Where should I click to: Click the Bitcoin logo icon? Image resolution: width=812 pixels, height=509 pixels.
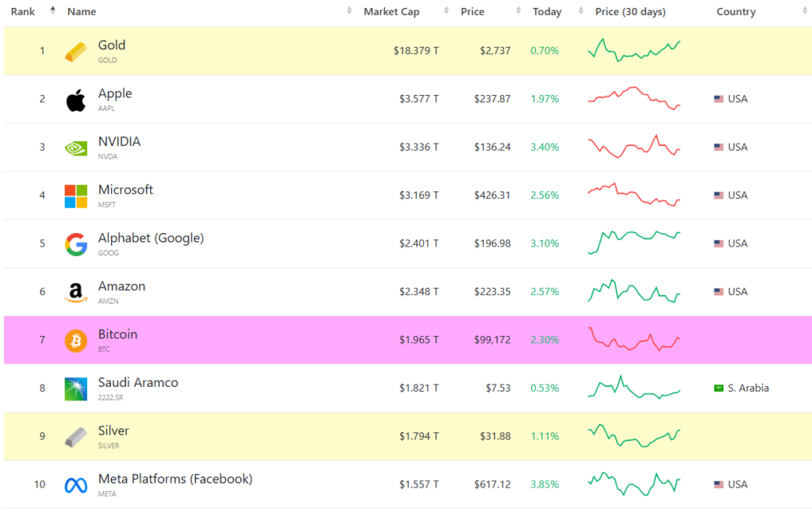(x=76, y=341)
